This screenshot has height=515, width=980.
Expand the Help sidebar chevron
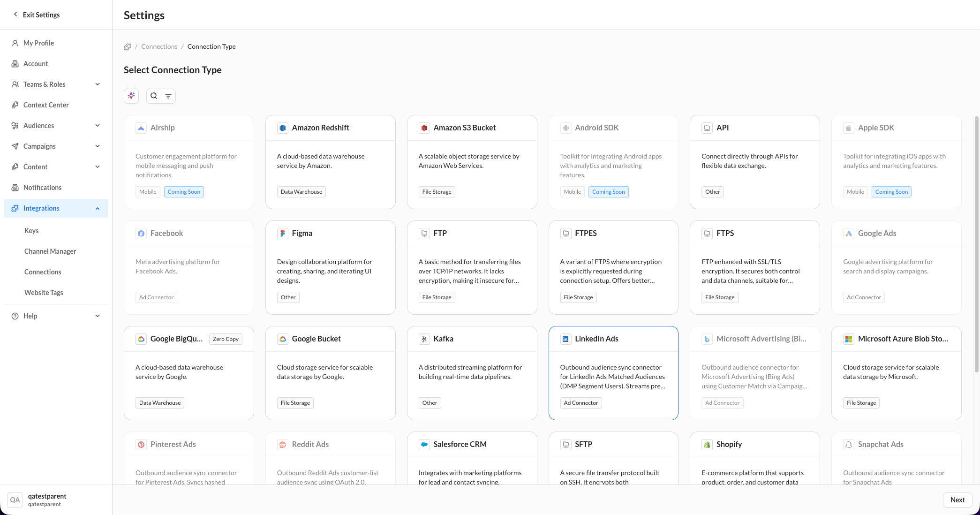(x=98, y=316)
